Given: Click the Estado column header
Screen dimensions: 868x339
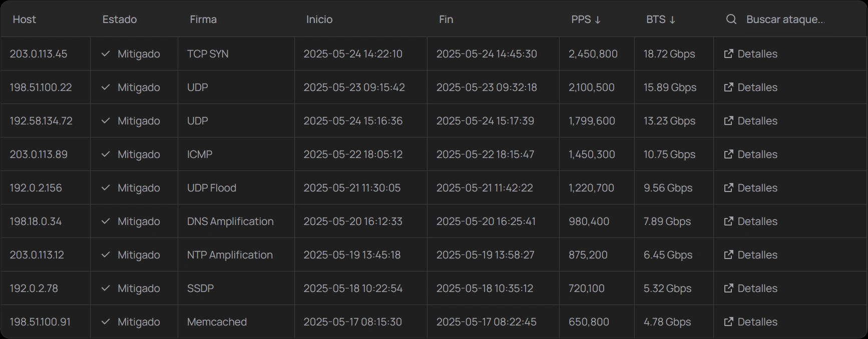Looking at the screenshot, I should click(120, 19).
